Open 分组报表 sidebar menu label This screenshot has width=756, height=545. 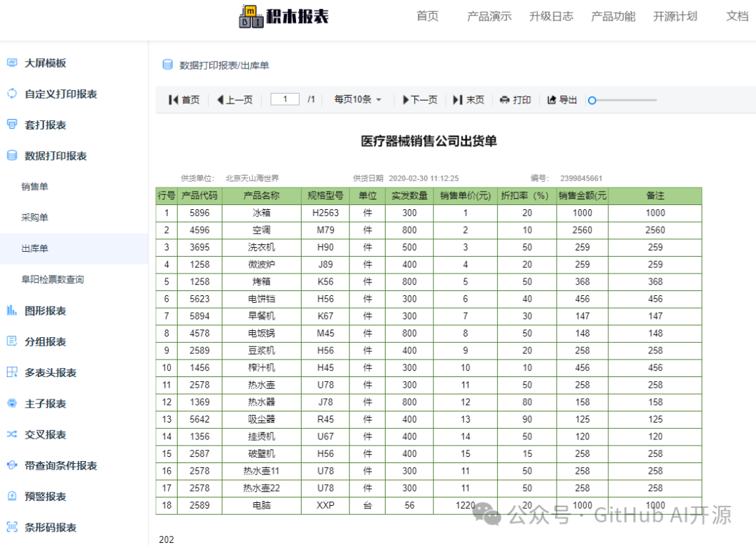pyautogui.click(x=45, y=341)
